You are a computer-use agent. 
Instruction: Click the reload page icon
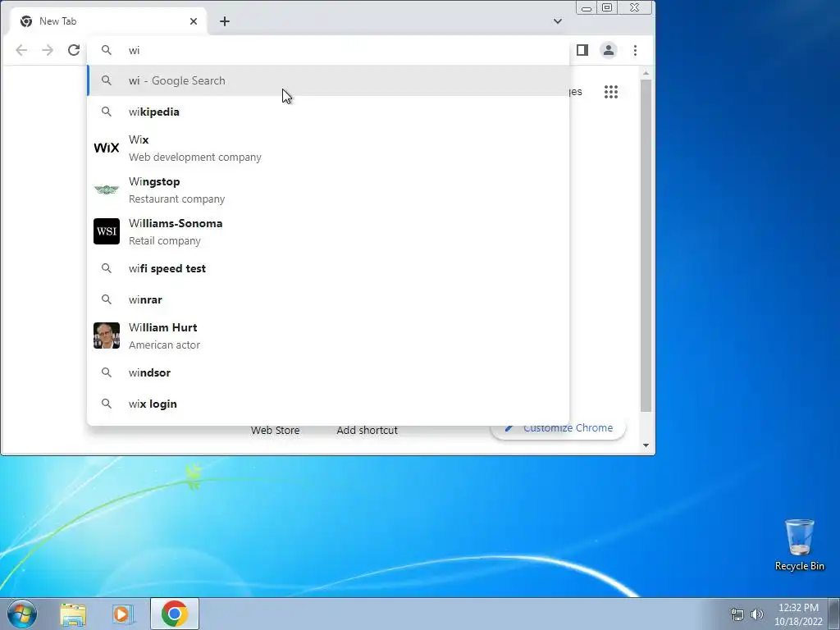coord(74,50)
